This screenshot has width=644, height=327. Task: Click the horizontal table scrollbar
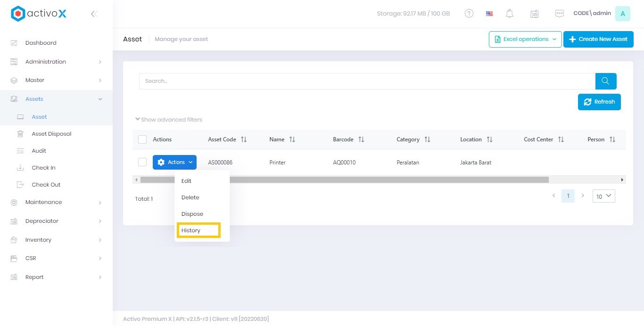(x=344, y=180)
